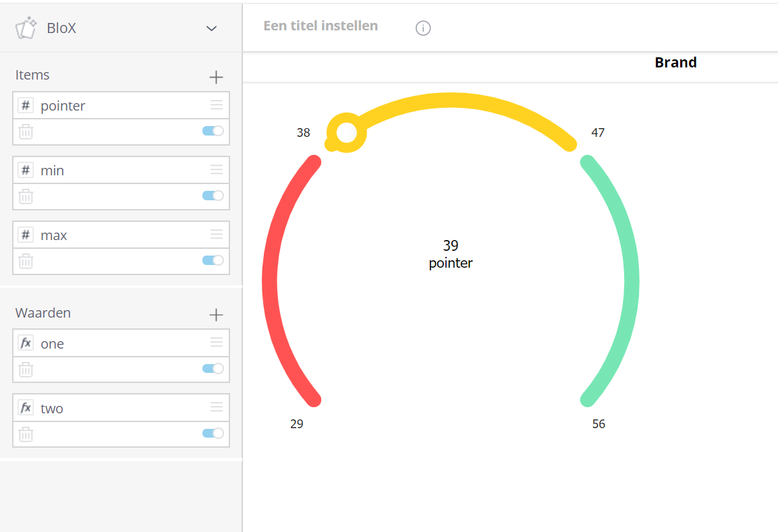Image resolution: width=778 pixels, height=532 pixels.
Task: Click the fx icon on the "two" value
Action: tap(26, 407)
